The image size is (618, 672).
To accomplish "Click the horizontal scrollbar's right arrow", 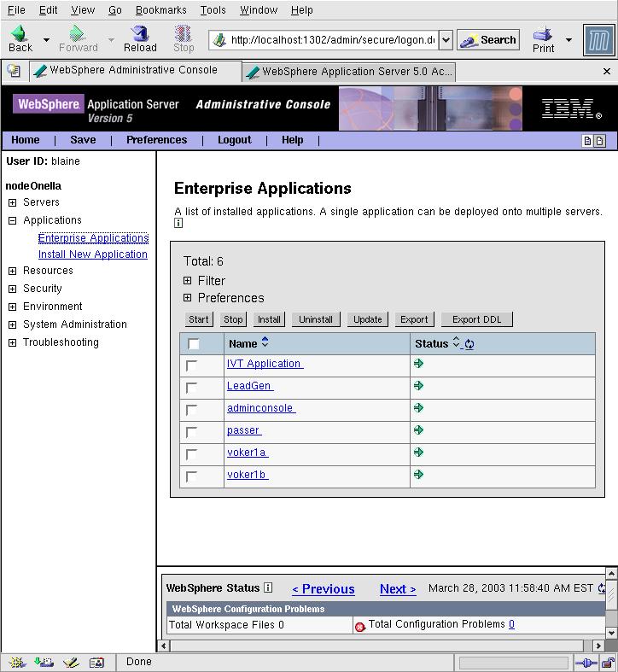I will (598, 646).
